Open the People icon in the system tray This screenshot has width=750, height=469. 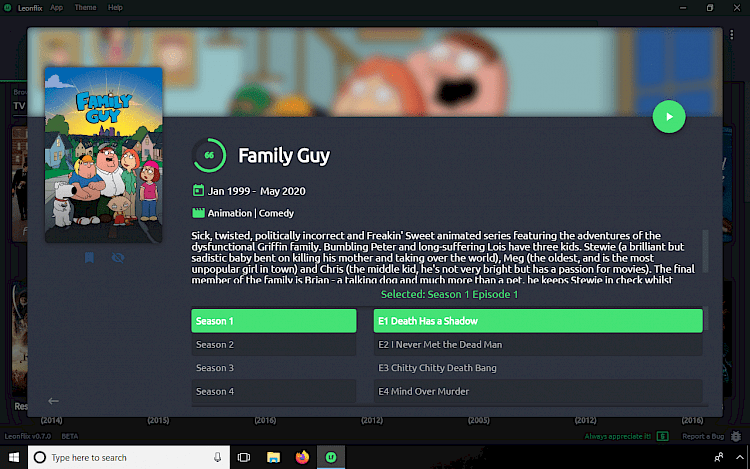point(718,458)
